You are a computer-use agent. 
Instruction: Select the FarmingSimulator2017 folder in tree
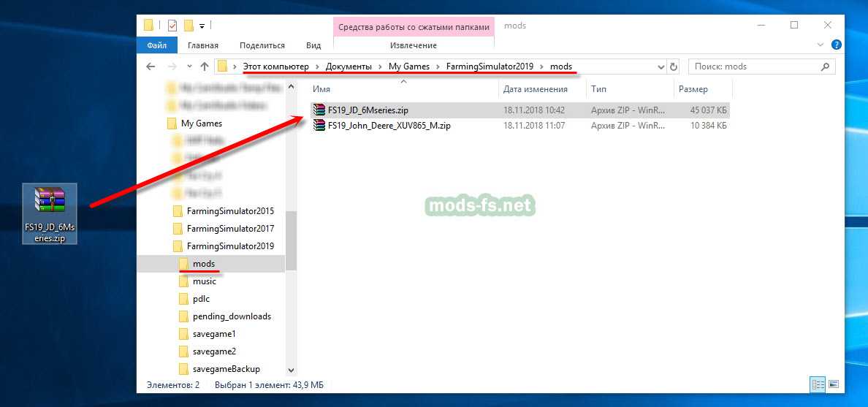(x=230, y=228)
